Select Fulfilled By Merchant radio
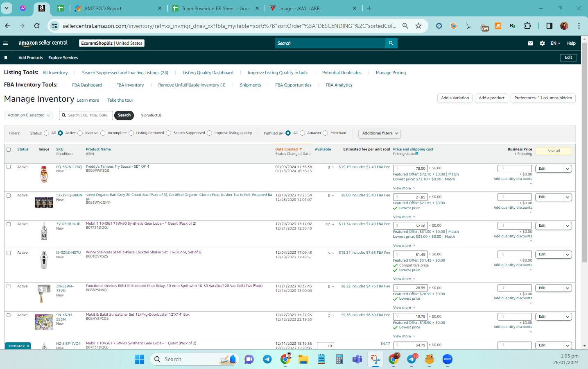Viewport: 588px width, 369px height. (x=325, y=133)
